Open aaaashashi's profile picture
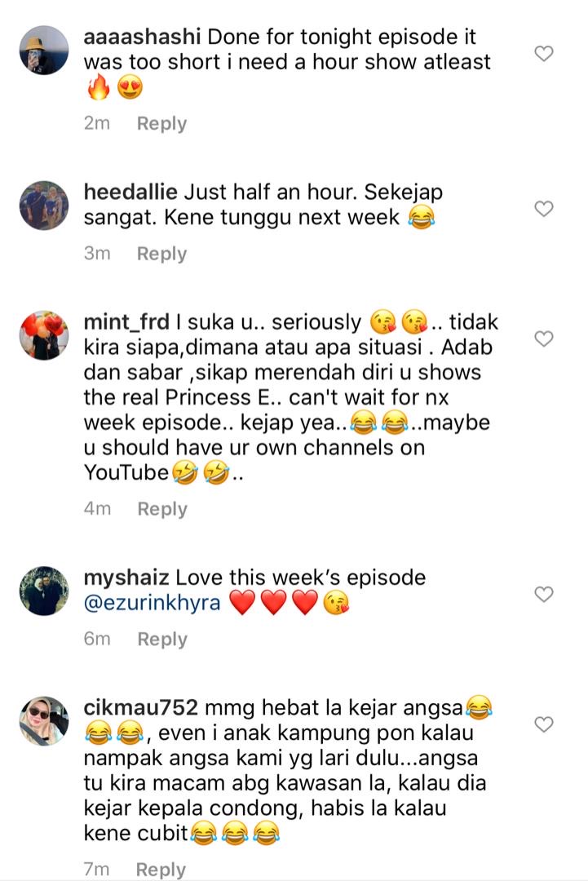 pyautogui.click(x=44, y=50)
